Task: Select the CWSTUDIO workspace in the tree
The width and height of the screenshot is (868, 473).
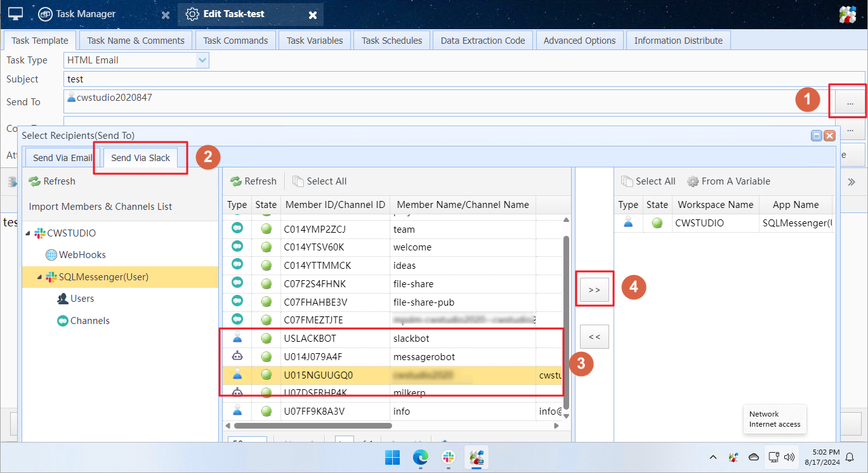Action: 65,233
